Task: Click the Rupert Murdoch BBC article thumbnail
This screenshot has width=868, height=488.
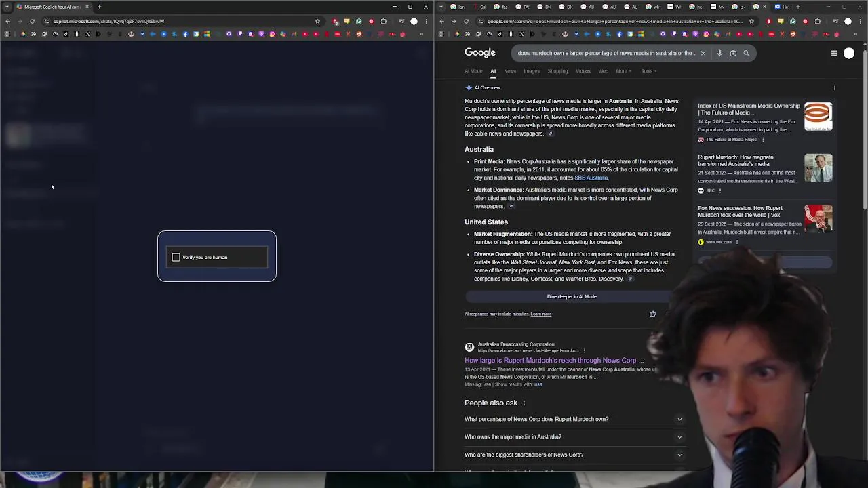Action: [x=818, y=167]
